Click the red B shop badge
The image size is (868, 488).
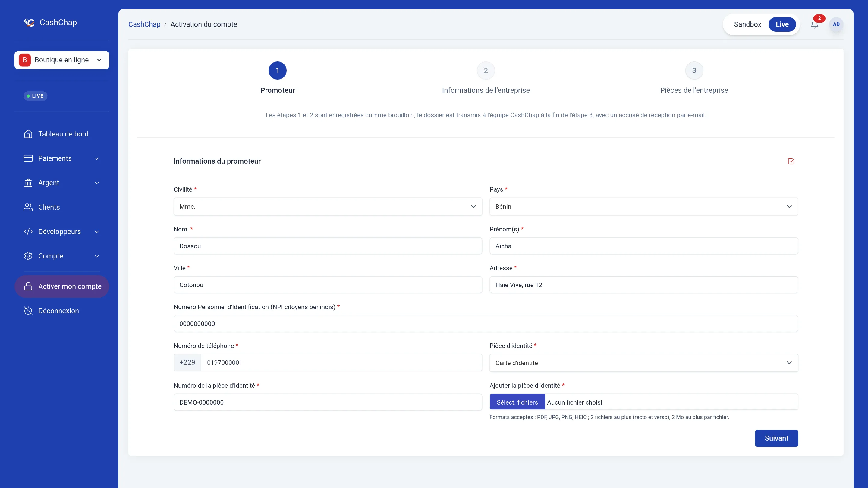click(25, 60)
